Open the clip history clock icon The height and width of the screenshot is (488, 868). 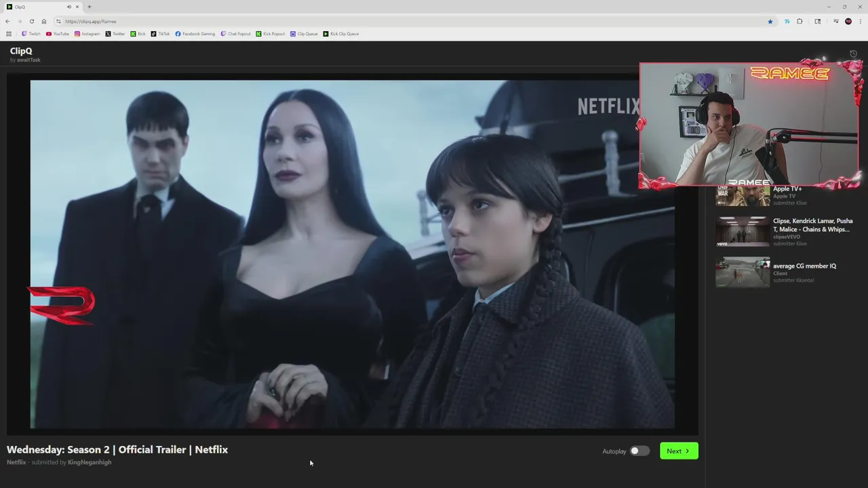(x=854, y=54)
